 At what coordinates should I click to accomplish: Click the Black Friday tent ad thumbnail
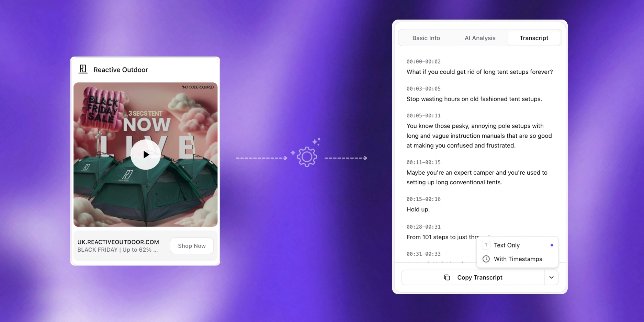(x=146, y=154)
